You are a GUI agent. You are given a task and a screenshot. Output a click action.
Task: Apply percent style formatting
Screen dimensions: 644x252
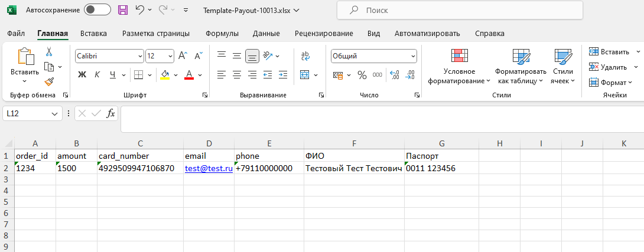(362, 75)
